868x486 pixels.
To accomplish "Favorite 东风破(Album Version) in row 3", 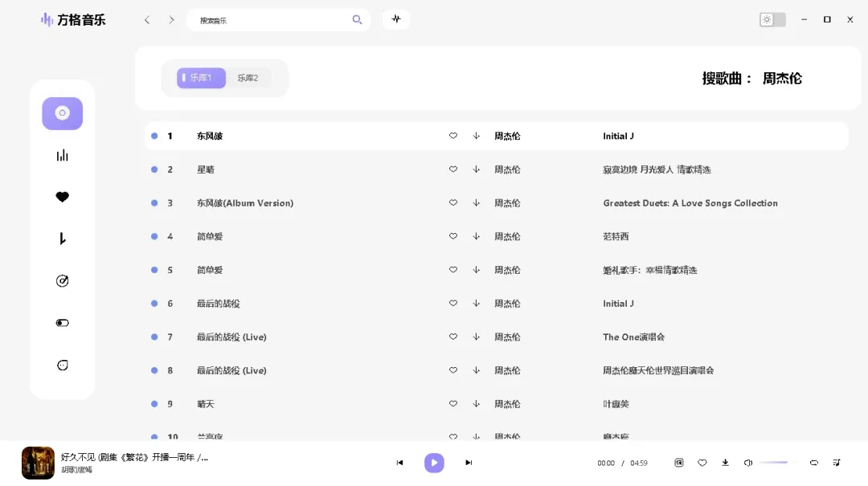I will (452, 202).
